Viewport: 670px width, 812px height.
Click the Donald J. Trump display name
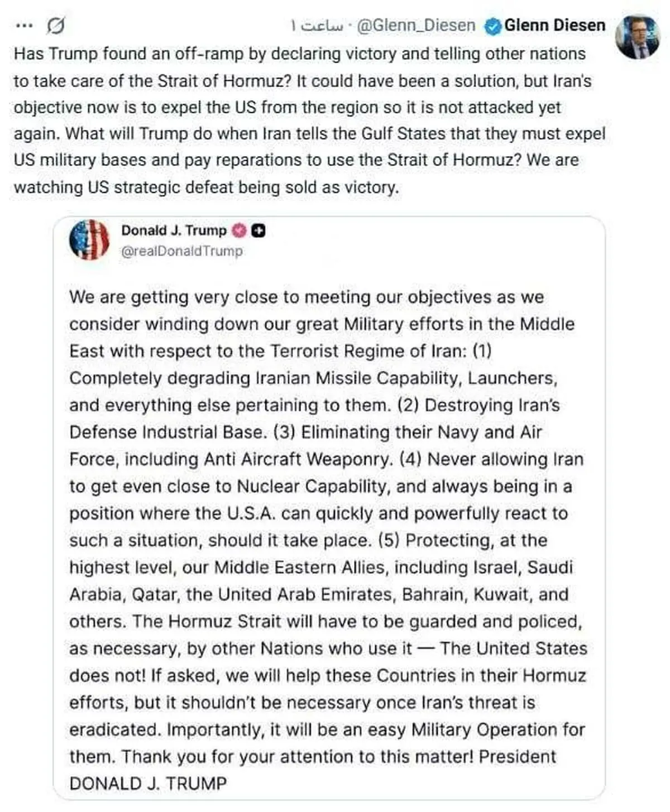point(174,230)
